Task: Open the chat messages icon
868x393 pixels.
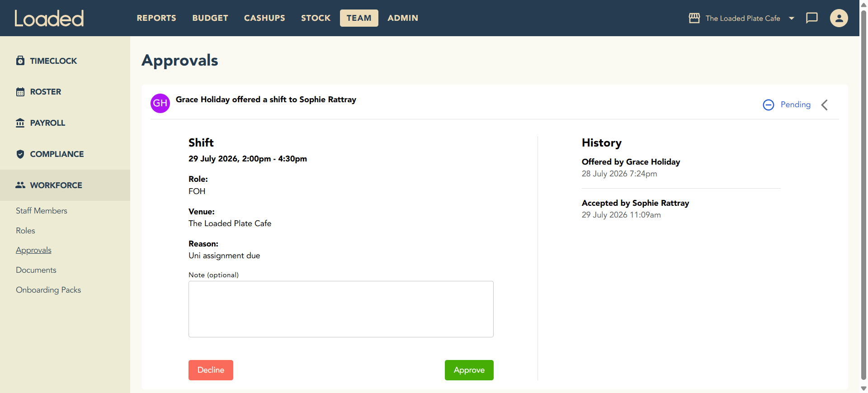Action: coord(812,18)
